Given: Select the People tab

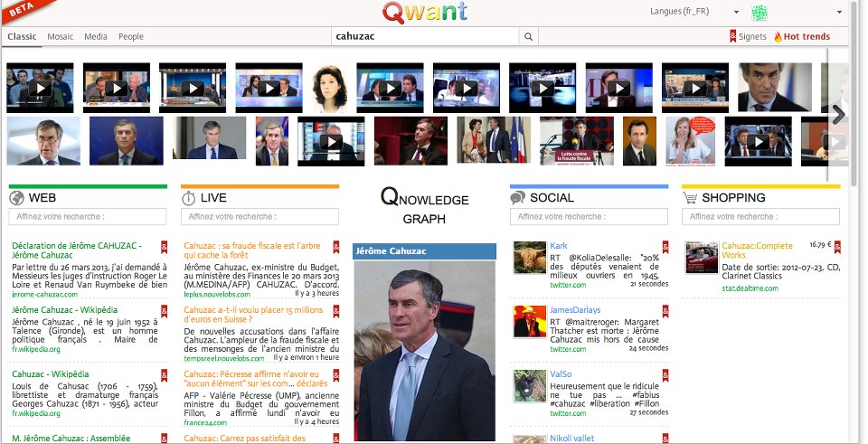Looking at the screenshot, I should coord(131,37).
